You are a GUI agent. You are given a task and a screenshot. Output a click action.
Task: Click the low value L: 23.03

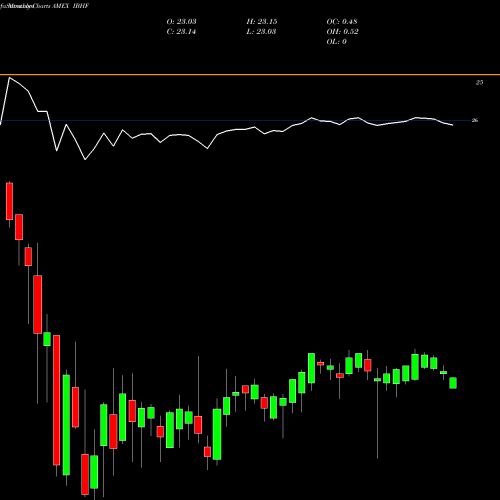pyautogui.click(x=261, y=32)
